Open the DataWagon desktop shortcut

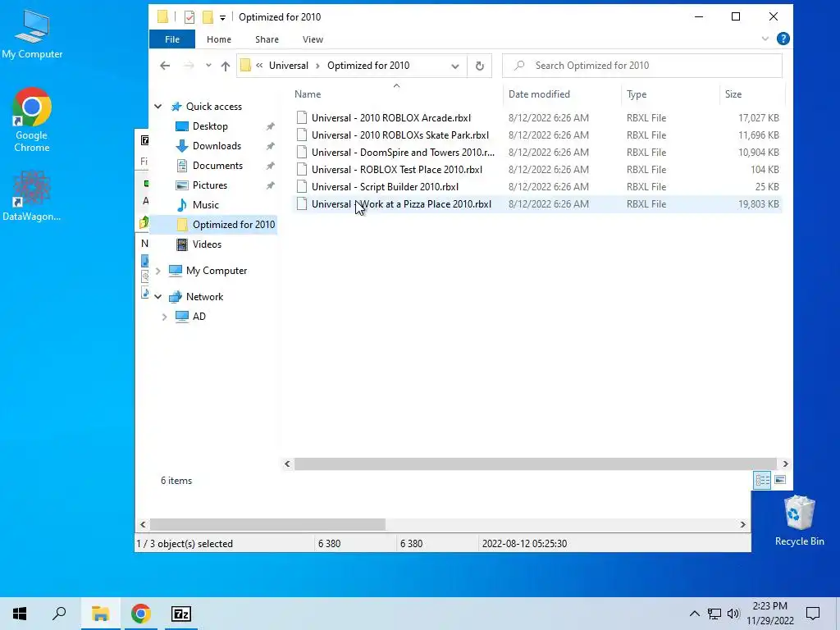coord(32,195)
